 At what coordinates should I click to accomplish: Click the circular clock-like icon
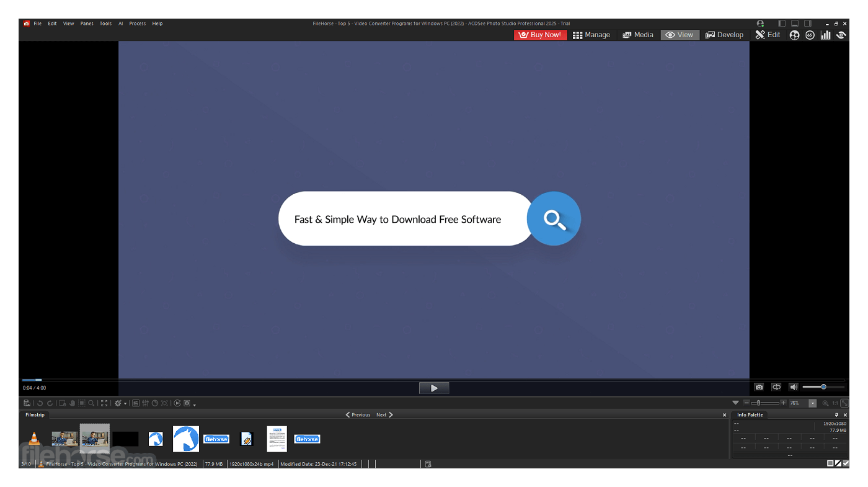coord(155,403)
